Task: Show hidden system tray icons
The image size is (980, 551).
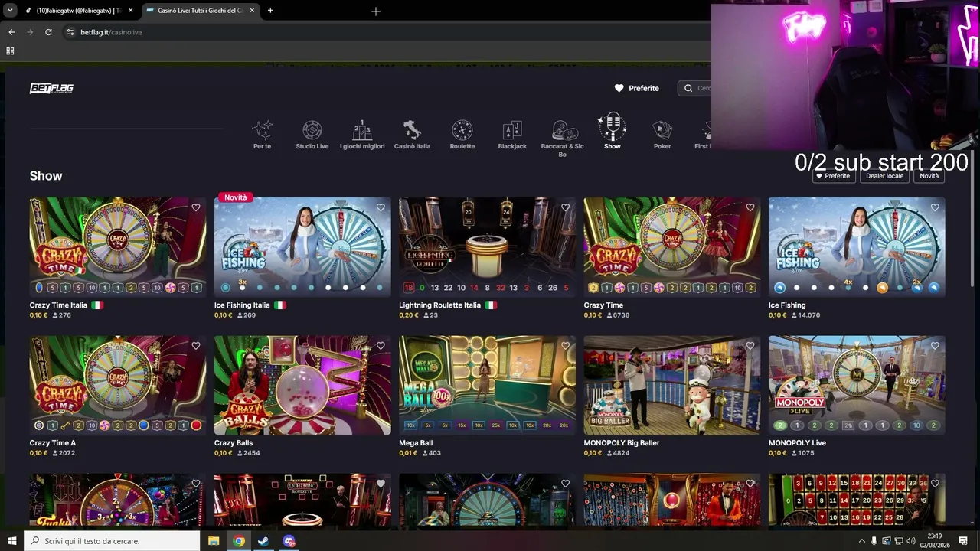Action: click(861, 541)
